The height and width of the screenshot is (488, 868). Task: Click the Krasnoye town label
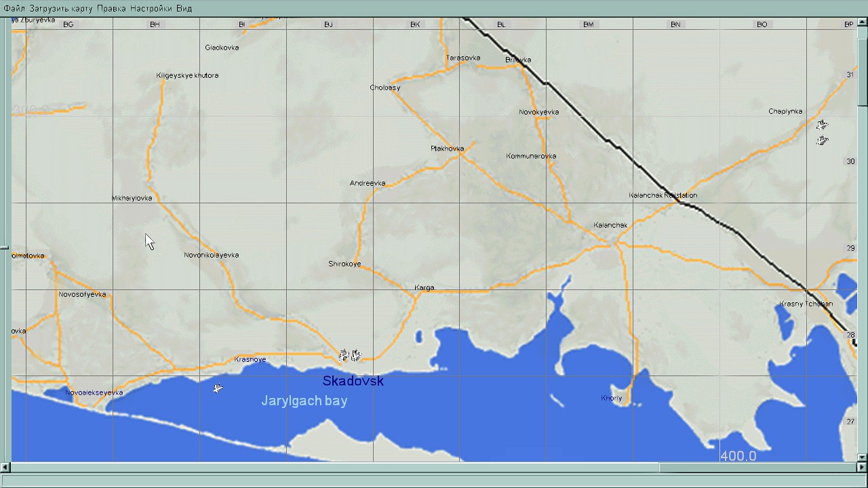[250, 359]
